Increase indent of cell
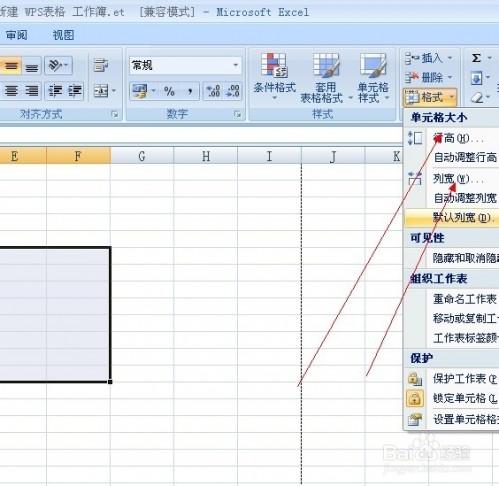Image resolution: width=499 pixels, height=486 pixels. (75, 91)
